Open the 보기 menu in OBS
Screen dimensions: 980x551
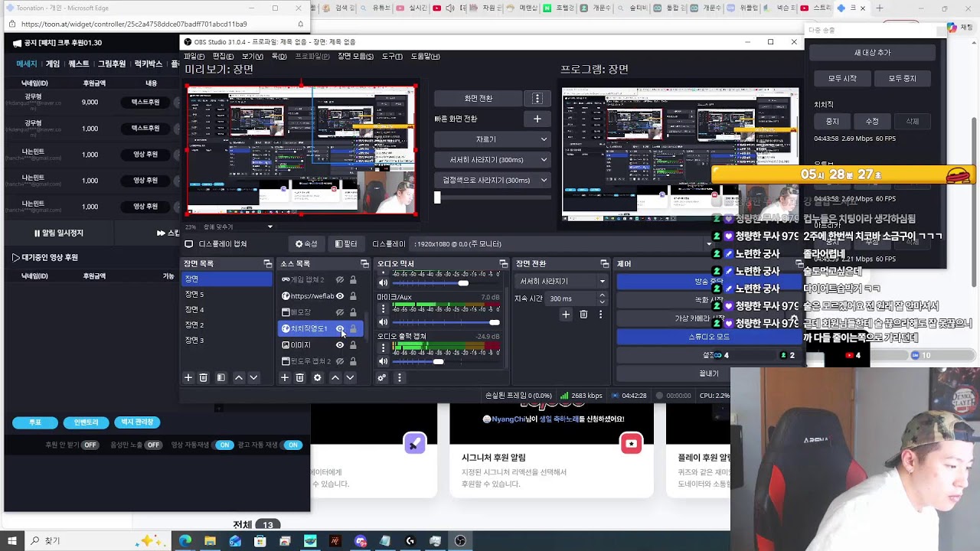click(x=253, y=57)
